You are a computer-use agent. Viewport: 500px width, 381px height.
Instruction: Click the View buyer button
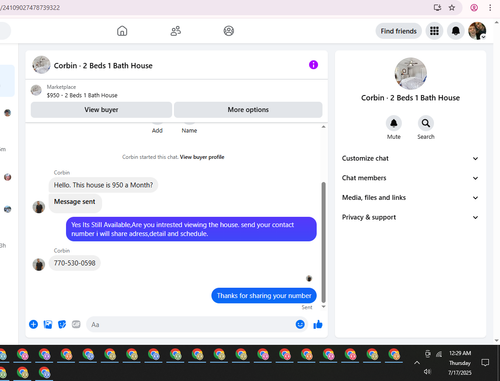pos(101,110)
